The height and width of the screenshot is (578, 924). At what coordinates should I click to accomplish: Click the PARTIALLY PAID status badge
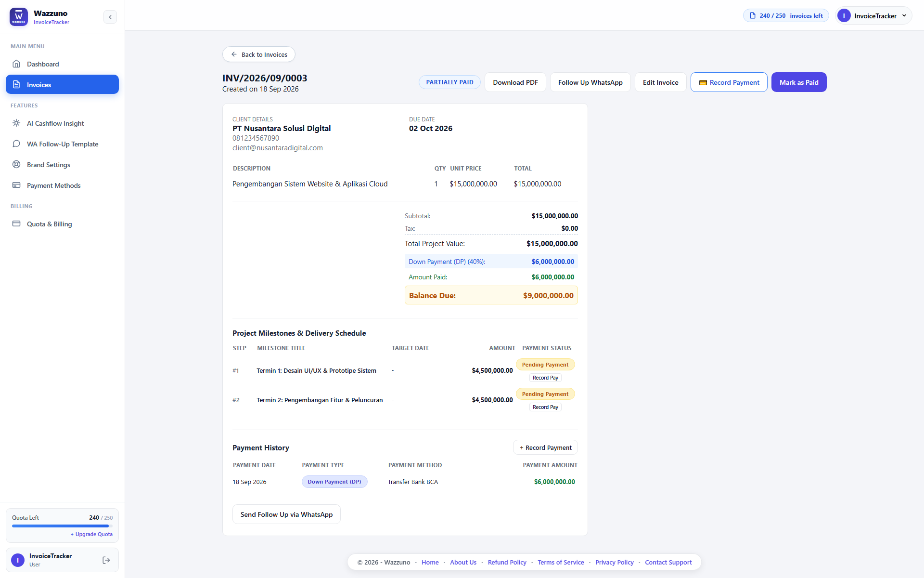[449, 82]
